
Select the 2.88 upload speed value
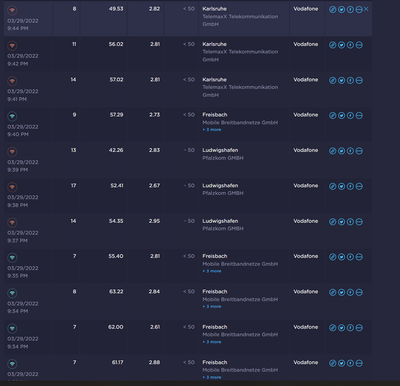pyautogui.click(x=154, y=362)
